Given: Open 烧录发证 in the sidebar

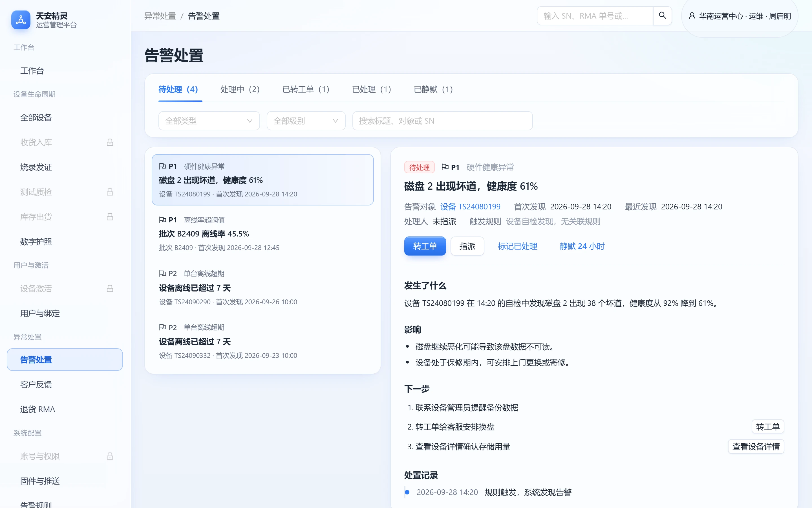Looking at the screenshot, I should pyautogui.click(x=65, y=167).
